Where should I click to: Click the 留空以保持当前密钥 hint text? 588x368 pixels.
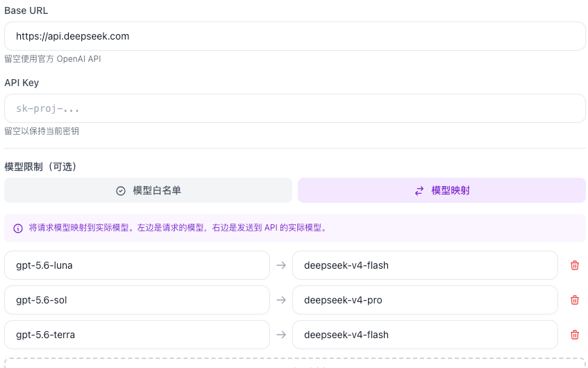[x=42, y=131]
